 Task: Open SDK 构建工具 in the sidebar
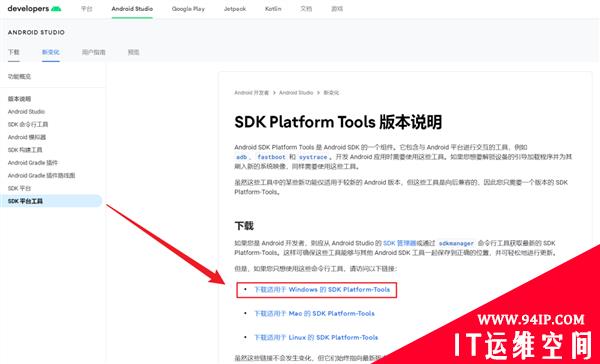tap(25, 150)
